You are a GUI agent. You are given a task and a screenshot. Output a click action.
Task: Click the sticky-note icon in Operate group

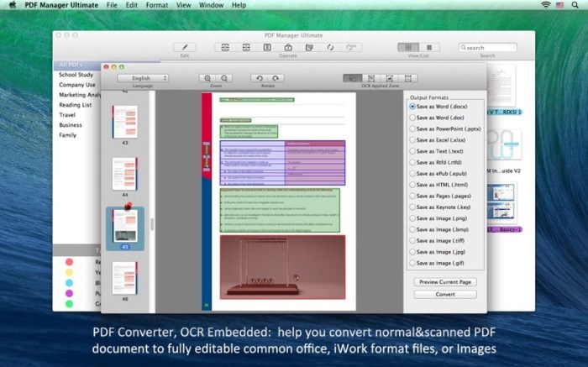coord(309,47)
